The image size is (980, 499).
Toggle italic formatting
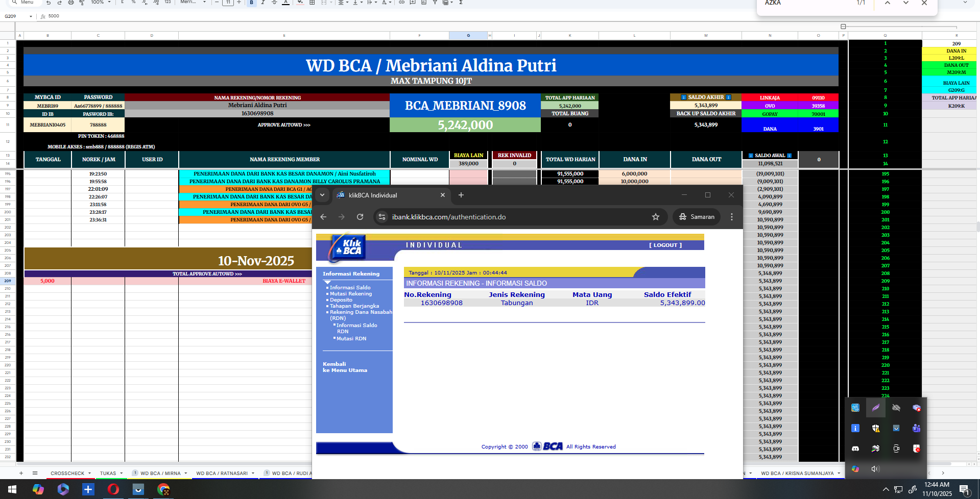263,3
